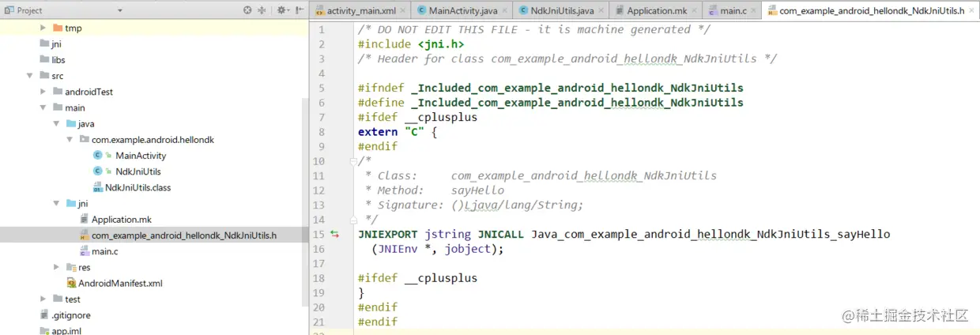Switch to the MainActivity.java tab
Image resolution: width=980 pixels, height=335 pixels.
pyautogui.click(x=463, y=11)
